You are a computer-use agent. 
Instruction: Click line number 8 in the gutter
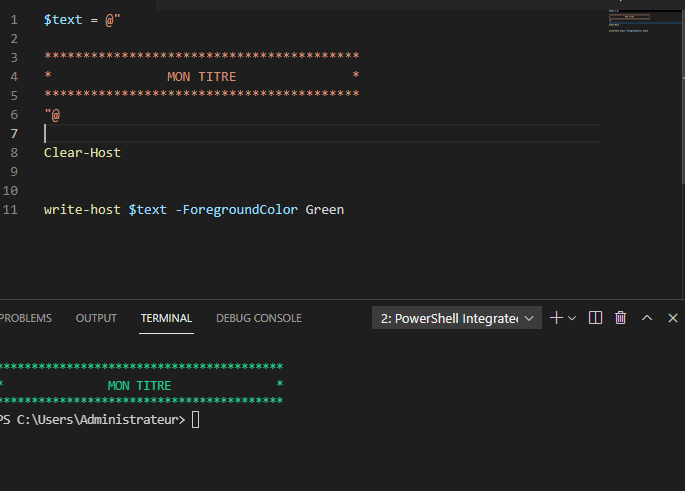tap(14, 153)
